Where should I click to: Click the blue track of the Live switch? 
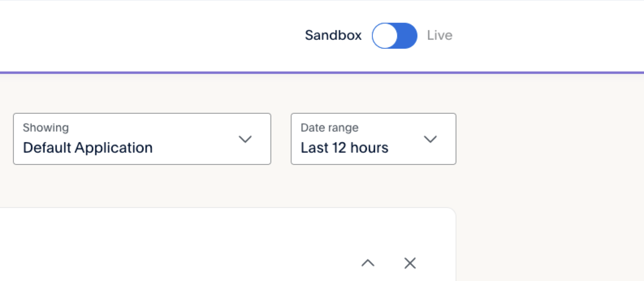[x=407, y=36]
